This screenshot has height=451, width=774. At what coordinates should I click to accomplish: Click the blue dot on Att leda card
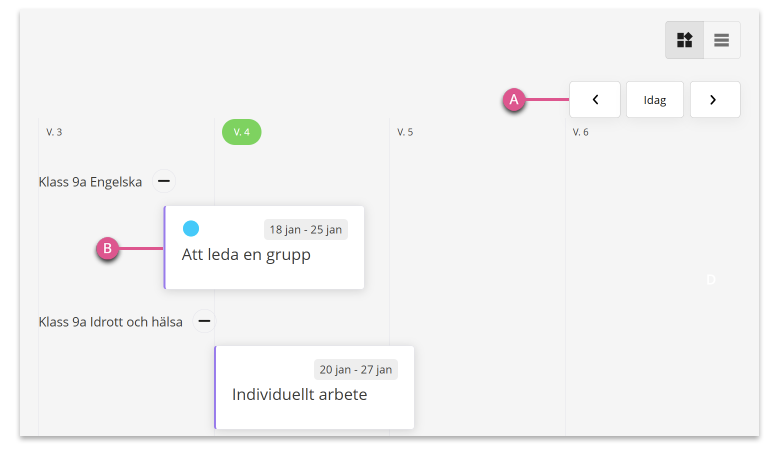point(191,228)
